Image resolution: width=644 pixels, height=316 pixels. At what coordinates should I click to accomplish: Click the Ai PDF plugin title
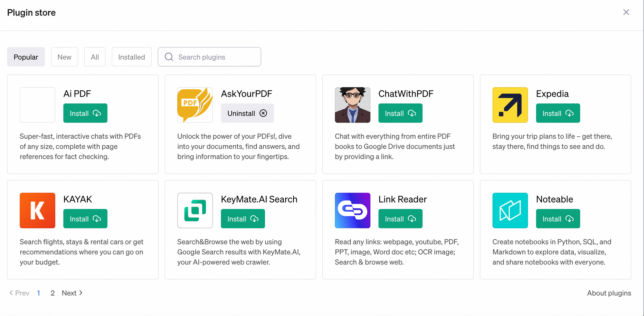click(x=77, y=94)
